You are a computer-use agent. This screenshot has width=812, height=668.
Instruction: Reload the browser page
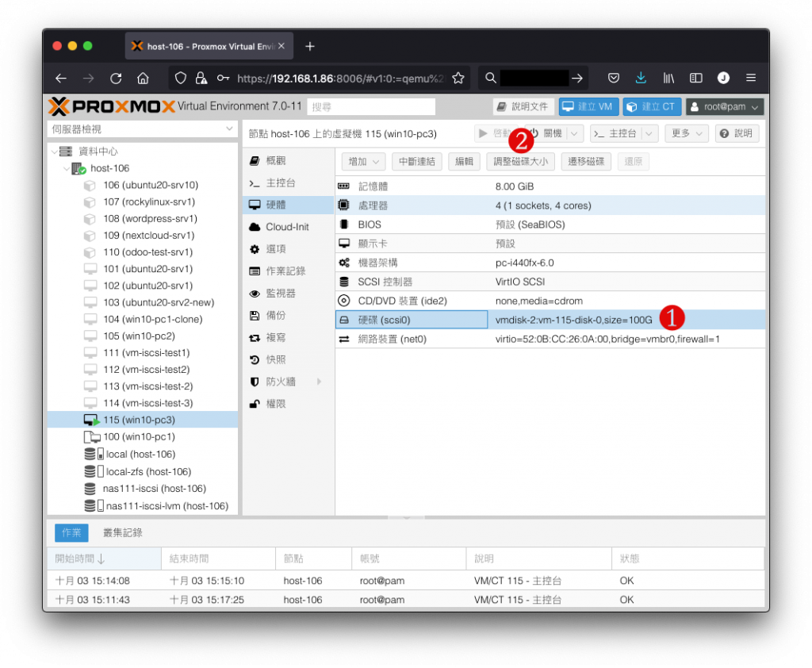click(116, 79)
